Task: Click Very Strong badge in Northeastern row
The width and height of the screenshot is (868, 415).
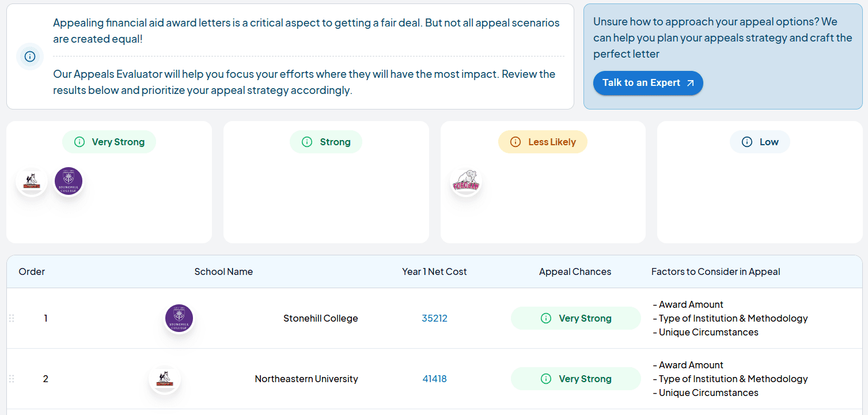Action: point(576,379)
